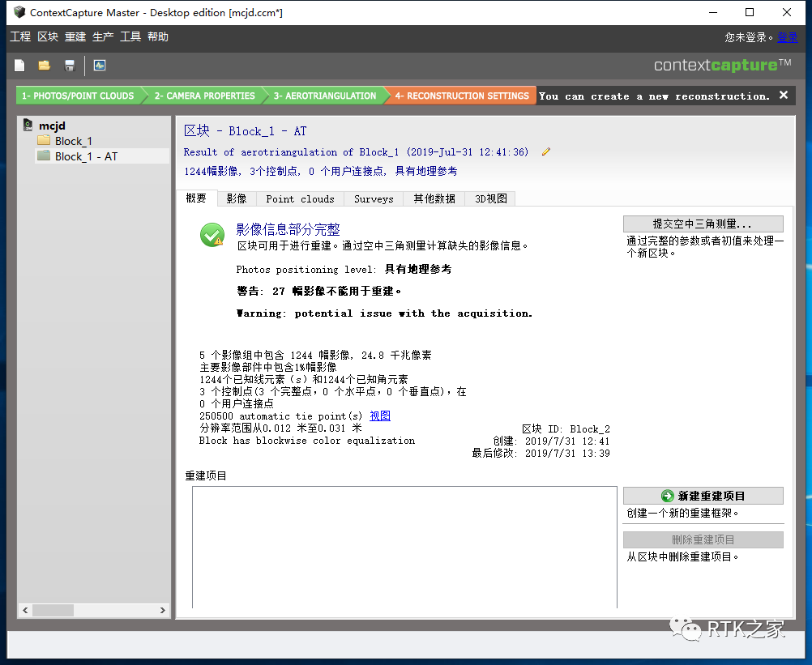812x665 pixels.
Task: Switch to the 3D视图 tab
Action: click(x=490, y=198)
